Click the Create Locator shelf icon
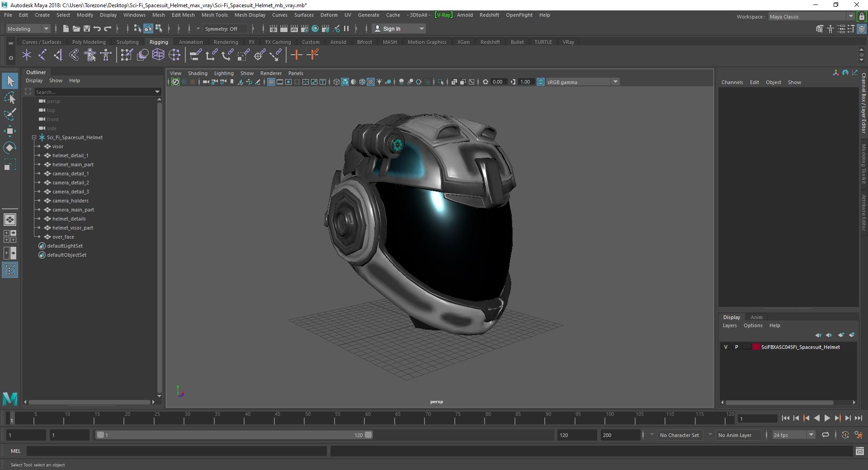868x470 pixels. click(x=27, y=55)
